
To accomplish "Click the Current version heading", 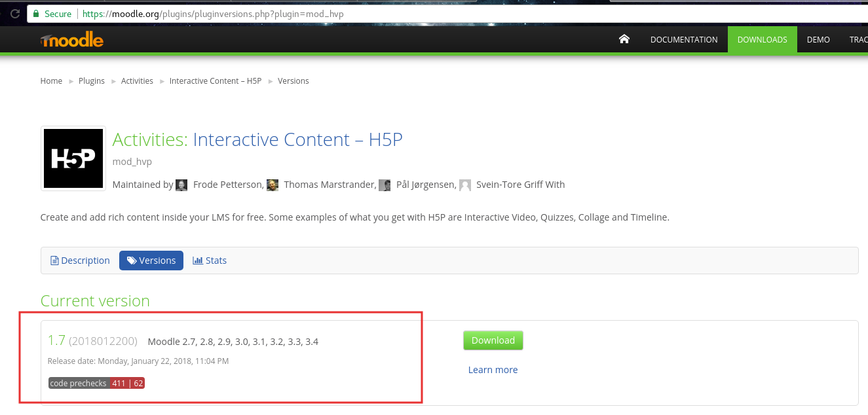I will pos(95,300).
